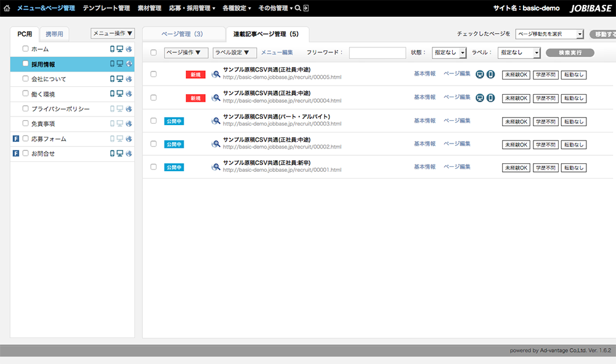Click round mobile icon in 00004 row
This screenshot has height=364, width=616.
[491, 98]
